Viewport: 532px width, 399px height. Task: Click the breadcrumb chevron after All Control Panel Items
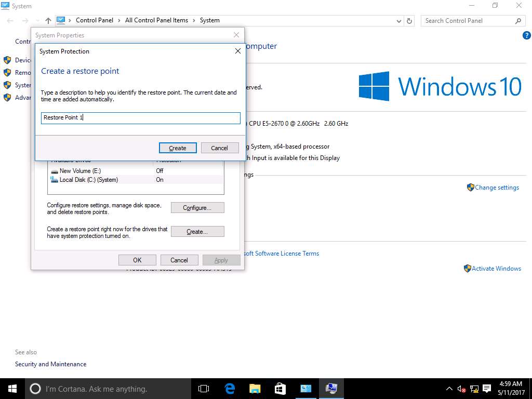pos(194,21)
